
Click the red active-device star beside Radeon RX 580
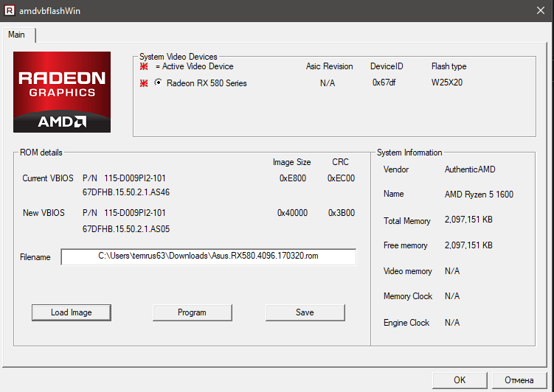[x=144, y=83]
